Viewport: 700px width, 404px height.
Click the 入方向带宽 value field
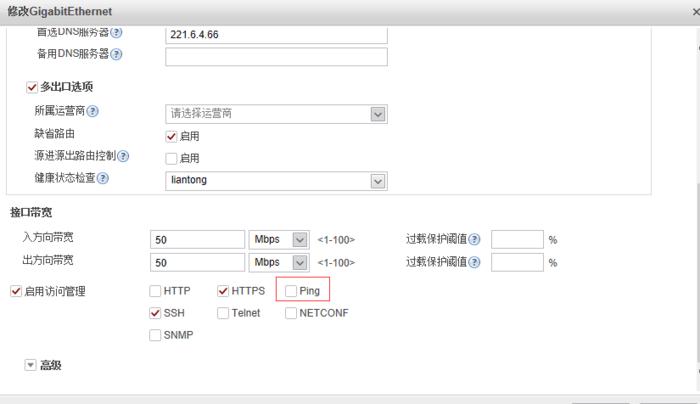click(x=197, y=240)
